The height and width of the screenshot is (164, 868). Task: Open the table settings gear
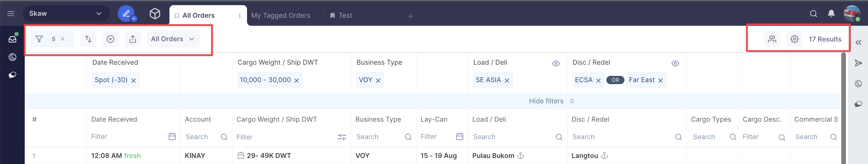(794, 39)
